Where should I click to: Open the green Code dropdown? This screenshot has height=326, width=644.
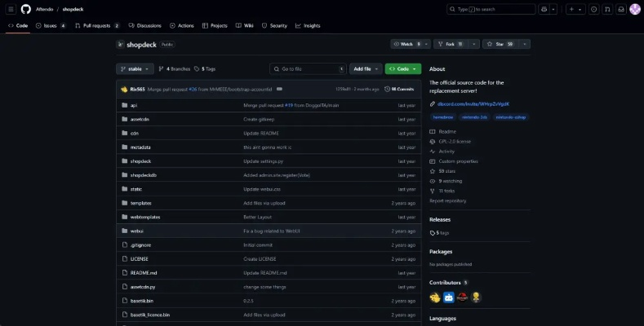[402, 69]
